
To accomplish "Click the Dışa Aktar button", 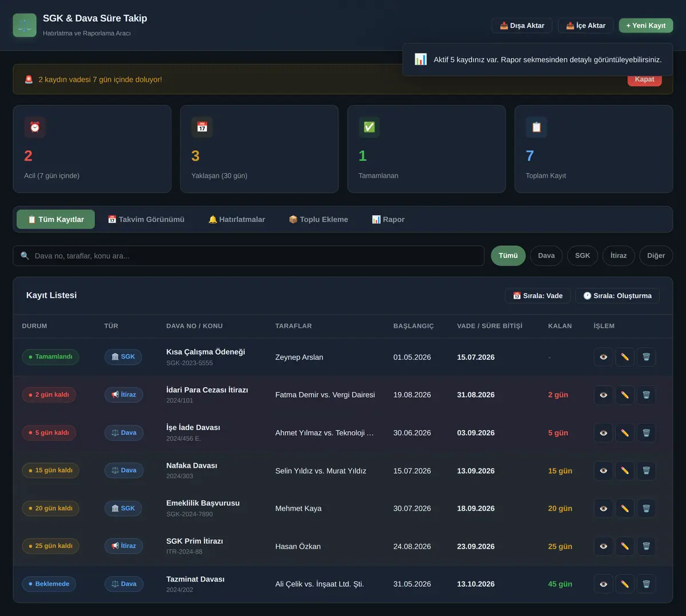I will (522, 26).
